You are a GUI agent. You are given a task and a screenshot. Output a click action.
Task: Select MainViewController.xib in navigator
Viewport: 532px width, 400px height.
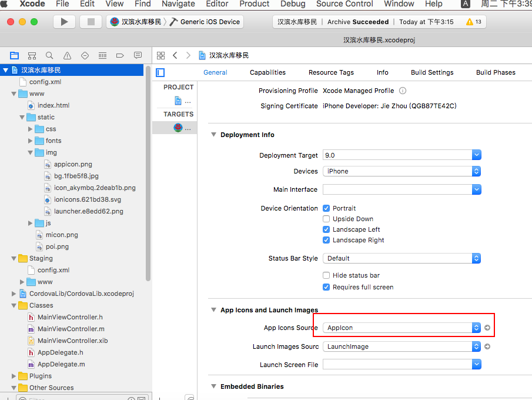tap(72, 341)
